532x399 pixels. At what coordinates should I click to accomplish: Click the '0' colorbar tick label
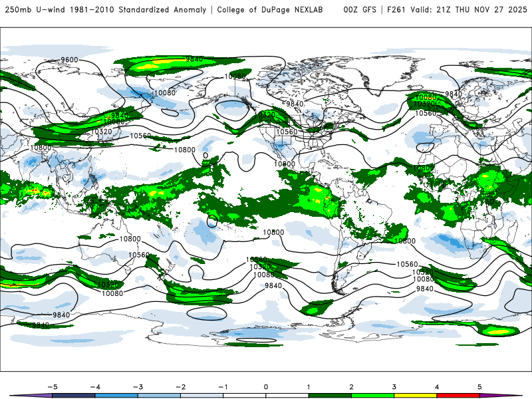pos(266,387)
